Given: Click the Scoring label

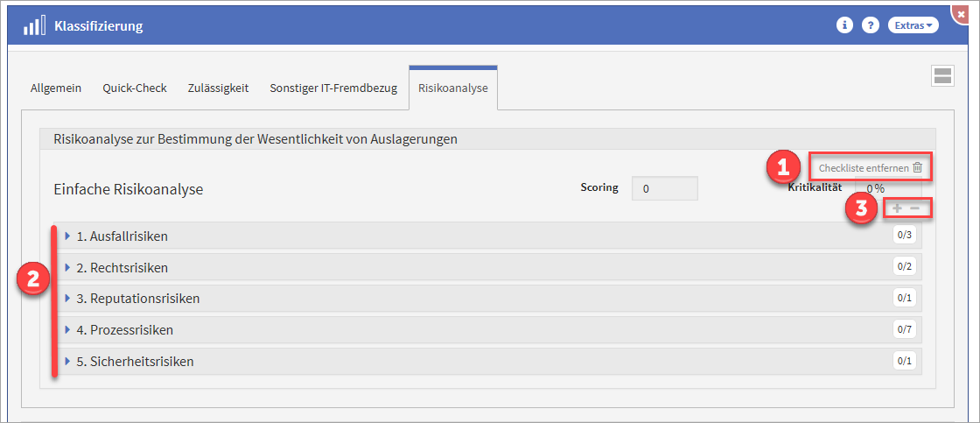Looking at the screenshot, I should (x=599, y=187).
